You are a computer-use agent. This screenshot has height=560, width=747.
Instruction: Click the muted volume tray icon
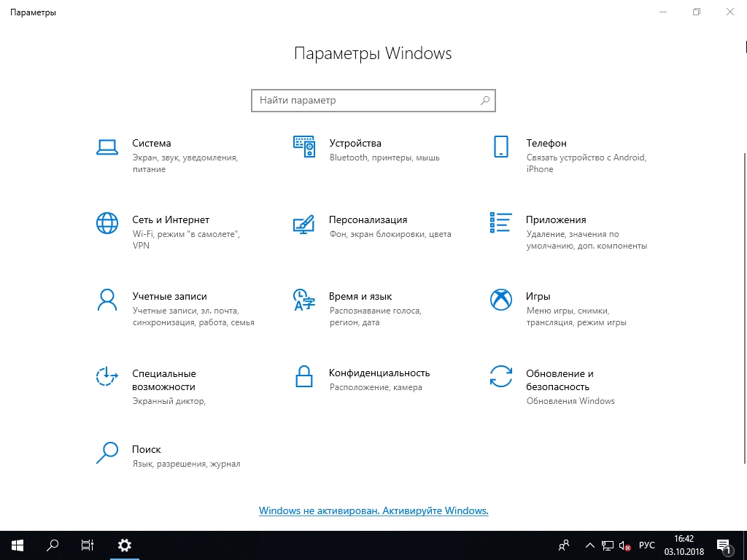[624, 545]
